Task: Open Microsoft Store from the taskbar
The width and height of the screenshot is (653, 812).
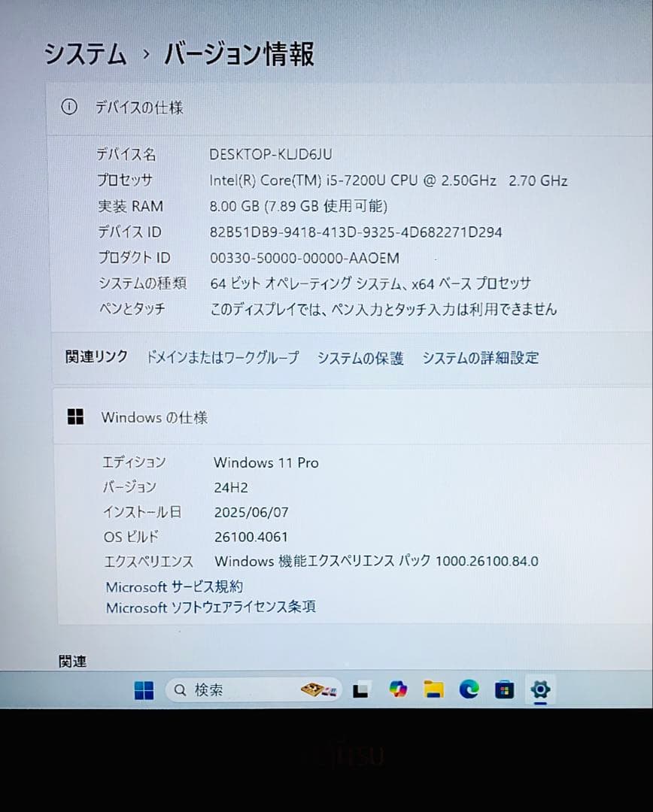Action: click(505, 689)
